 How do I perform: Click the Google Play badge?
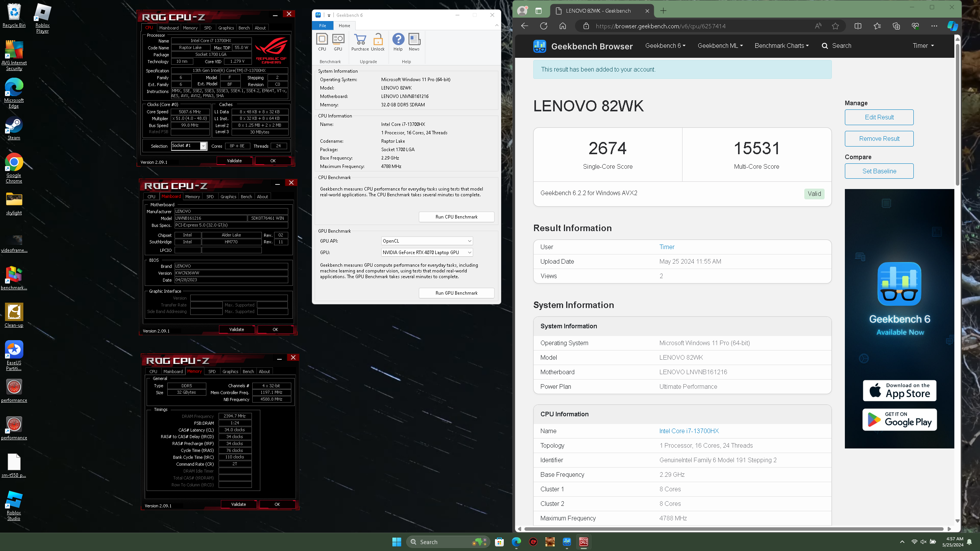(899, 420)
